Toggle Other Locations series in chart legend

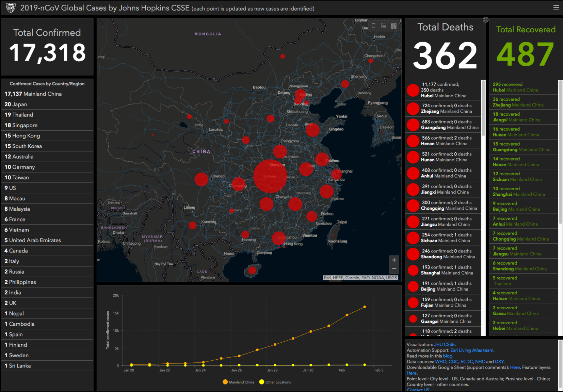point(275,382)
